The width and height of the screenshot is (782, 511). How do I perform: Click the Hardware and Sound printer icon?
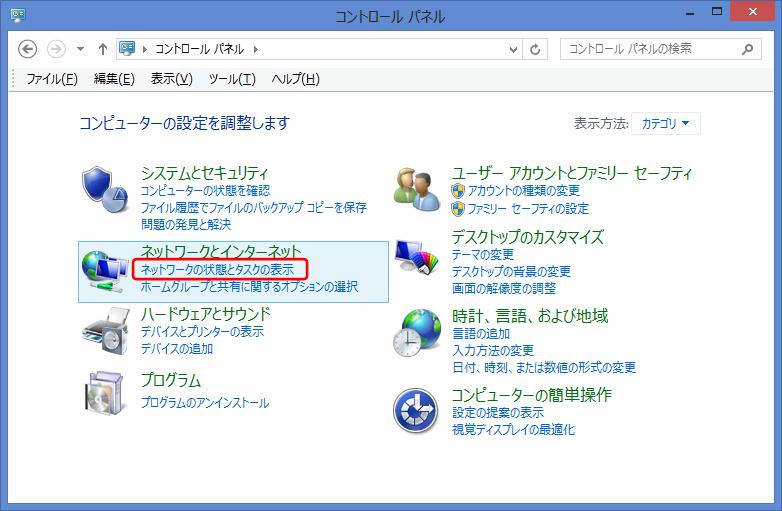[x=106, y=331]
